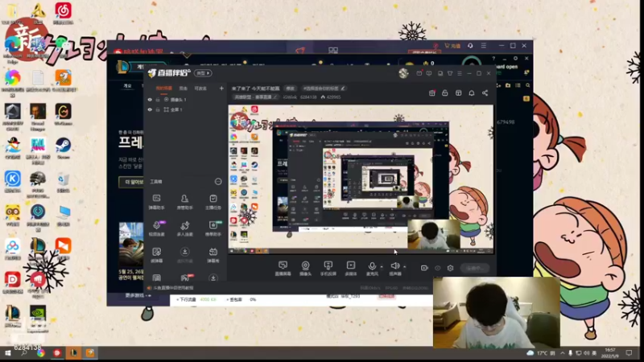Open the 房管助手 tool icon
The image size is (644, 362).
[185, 202]
